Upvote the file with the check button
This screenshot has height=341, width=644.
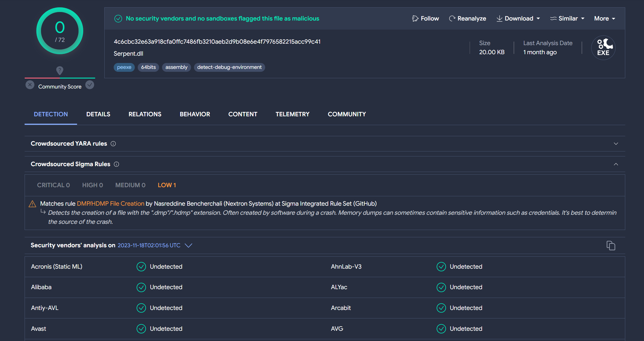coord(90,85)
